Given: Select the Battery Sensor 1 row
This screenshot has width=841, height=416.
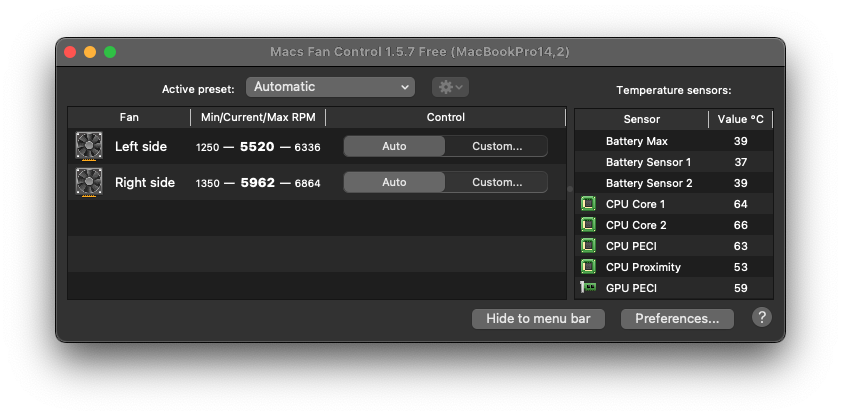Looking at the screenshot, I should (674, 162).
